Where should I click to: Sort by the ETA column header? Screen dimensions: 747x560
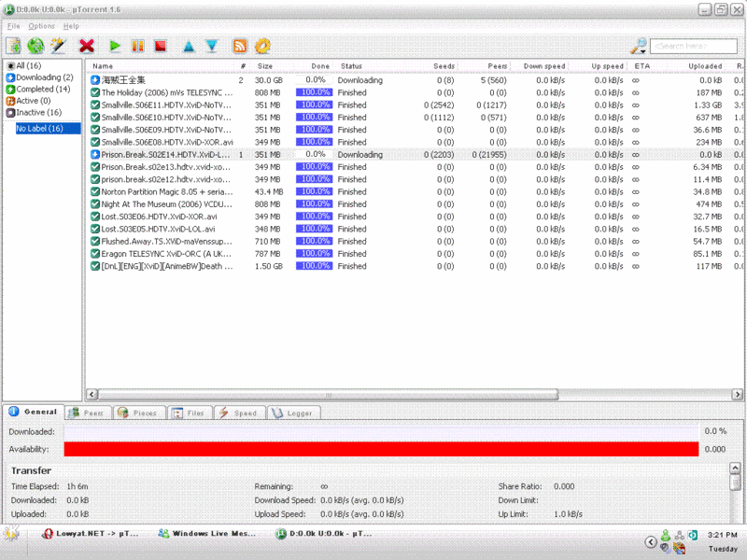[641, 66]
